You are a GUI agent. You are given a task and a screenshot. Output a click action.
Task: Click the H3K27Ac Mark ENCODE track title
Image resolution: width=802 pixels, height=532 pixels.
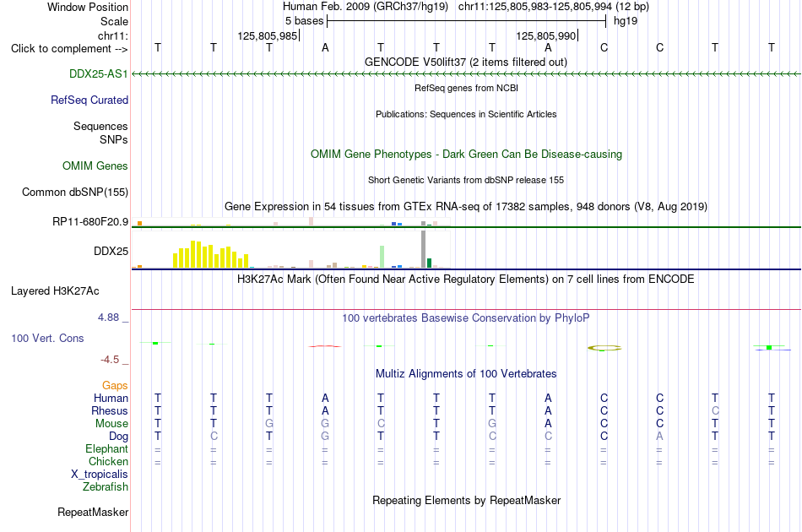click(465, 280)
